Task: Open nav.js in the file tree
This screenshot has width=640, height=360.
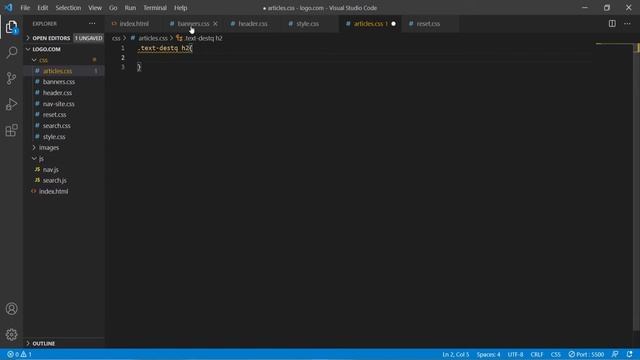Action: [51, 169]
